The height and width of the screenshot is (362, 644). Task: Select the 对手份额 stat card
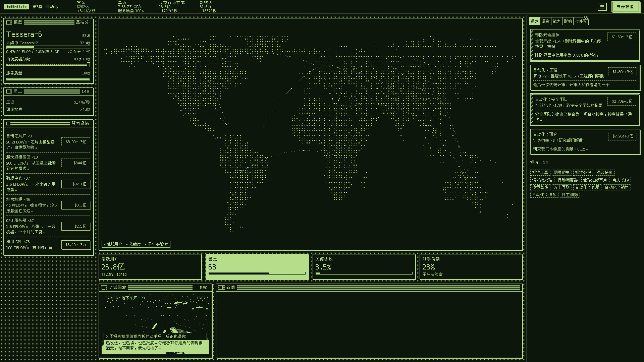click(471, 267)
